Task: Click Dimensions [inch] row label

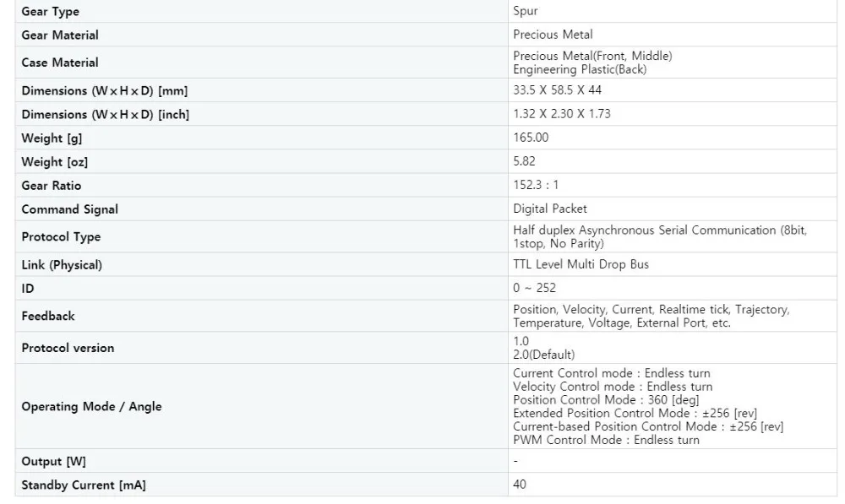Action: click(x=105, y=114)
